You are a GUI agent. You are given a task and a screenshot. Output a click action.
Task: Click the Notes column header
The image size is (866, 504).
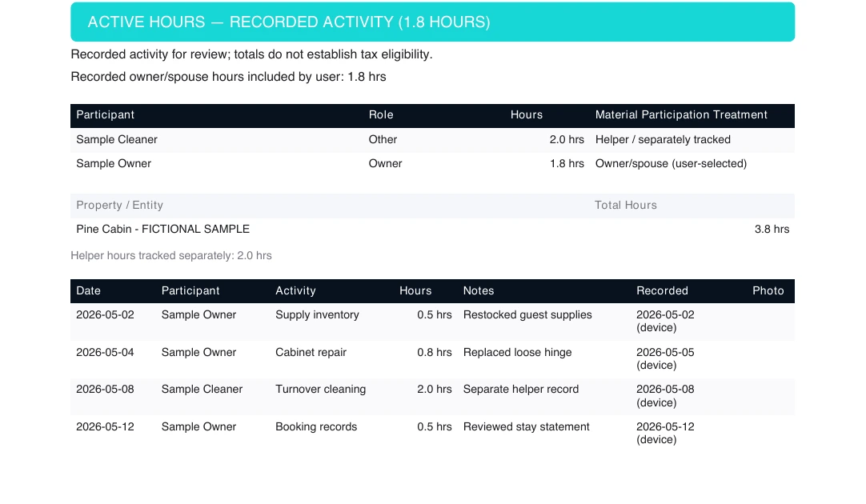click(479, 291)
